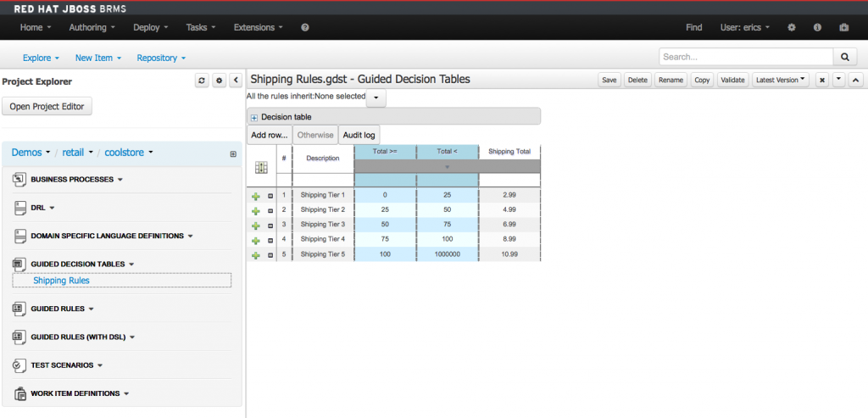868x418 pixels.
Task: Open the Repository dropdown
Action: point(161,58)
